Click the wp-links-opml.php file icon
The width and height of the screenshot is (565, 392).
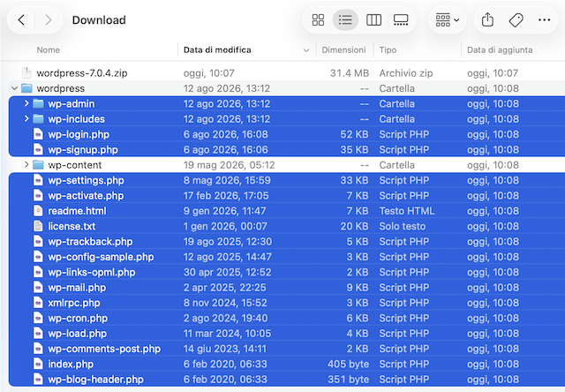(38, 272)
